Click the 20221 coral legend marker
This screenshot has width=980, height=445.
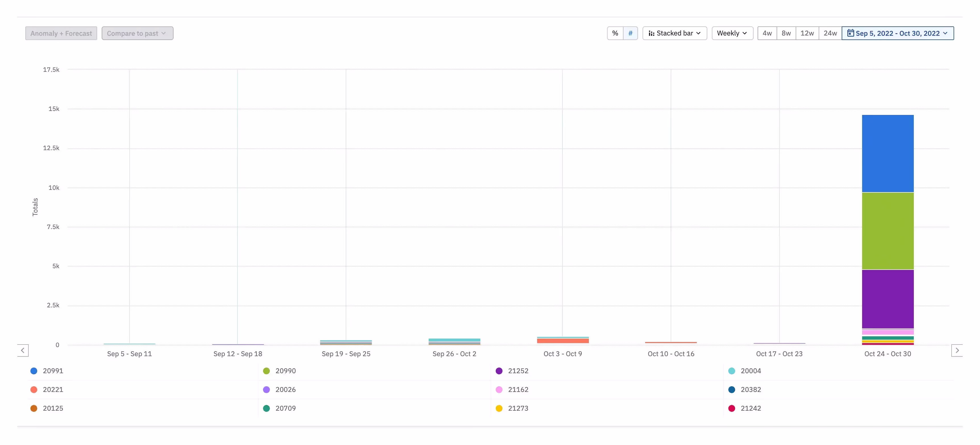tap(34, 389)
